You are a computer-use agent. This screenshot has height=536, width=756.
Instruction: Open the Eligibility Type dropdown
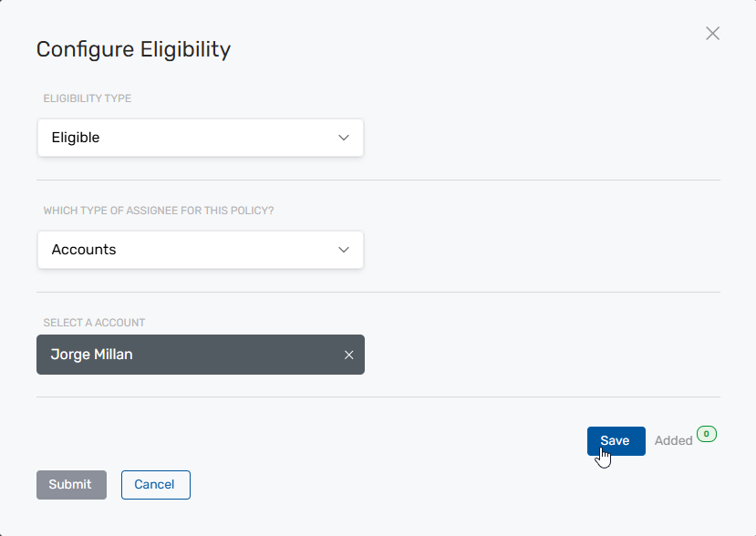pyautogui.click(x=200, y=137)
